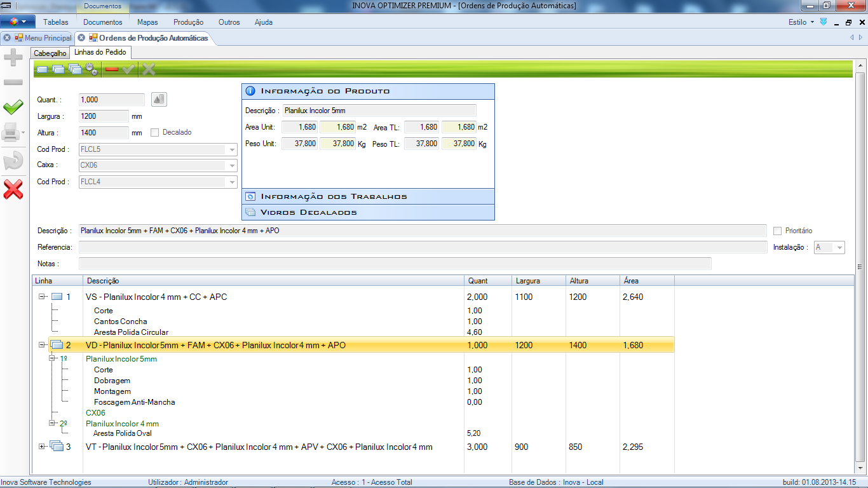This screenshot has height=488, width=868.
Task: Click the Informação dos Trabalhos panel icon
Action: (250, 196)
